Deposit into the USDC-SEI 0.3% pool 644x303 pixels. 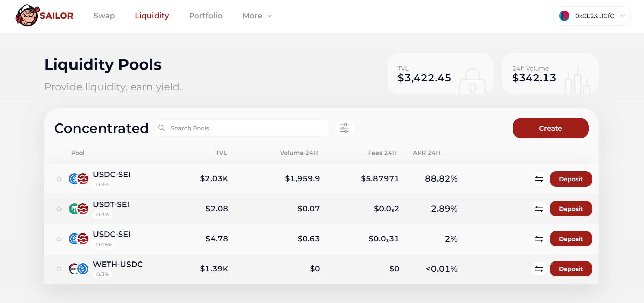click(570, 179)
